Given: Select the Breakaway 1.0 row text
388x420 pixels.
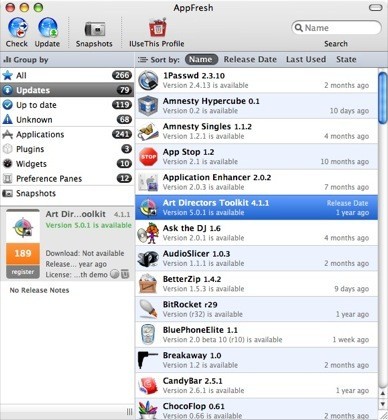Looking at the screenshot, I should click(x=192, y=355).
